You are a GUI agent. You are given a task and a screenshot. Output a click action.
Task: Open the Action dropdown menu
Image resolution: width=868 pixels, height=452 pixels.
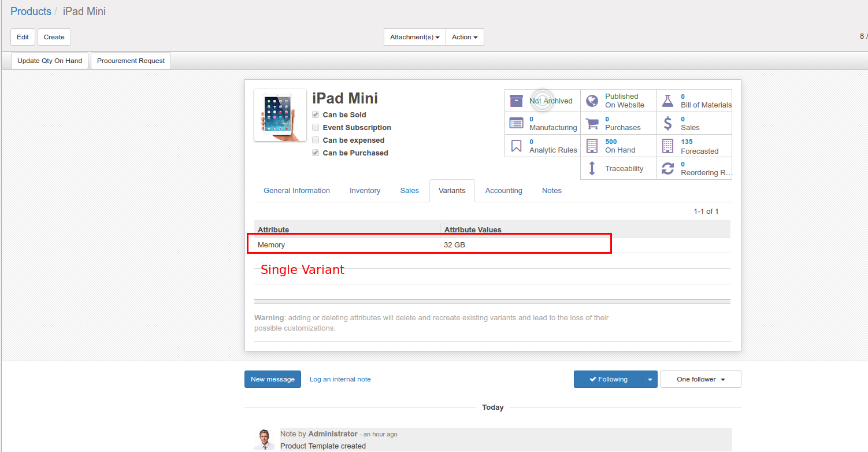click(465, 36)
